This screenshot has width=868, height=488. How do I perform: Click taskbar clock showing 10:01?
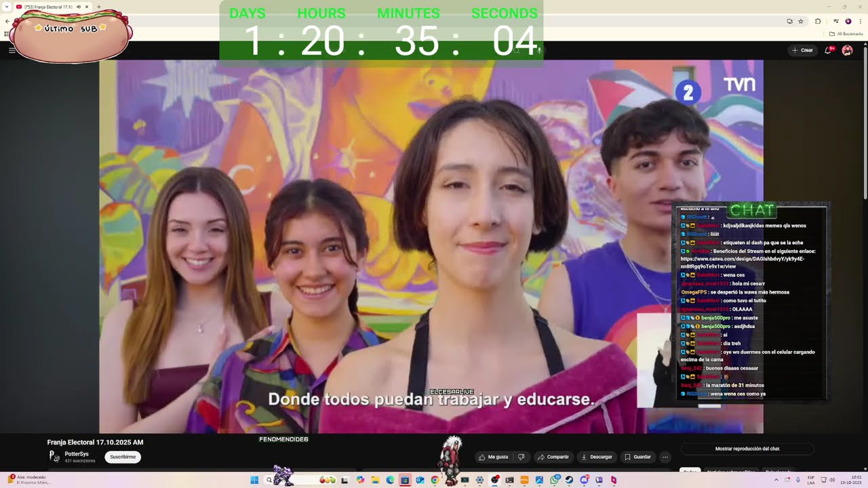[x=851, y=480]
